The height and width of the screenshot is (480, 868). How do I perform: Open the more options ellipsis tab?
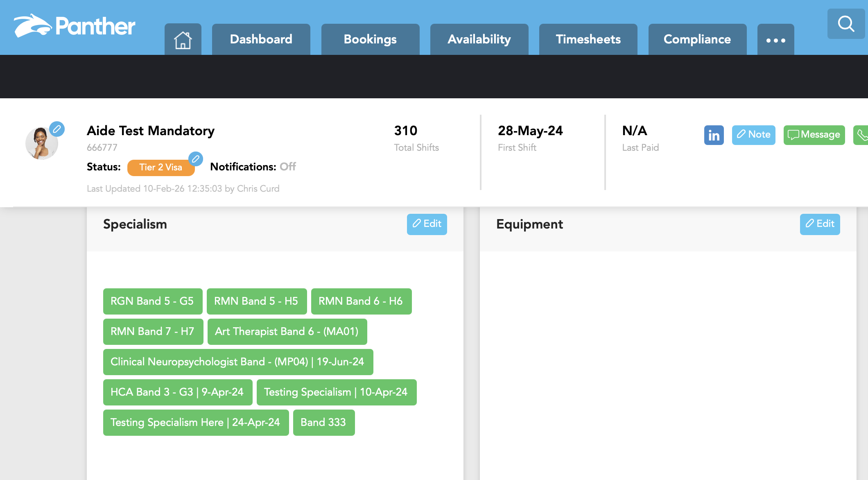click(x=775, y=40)
